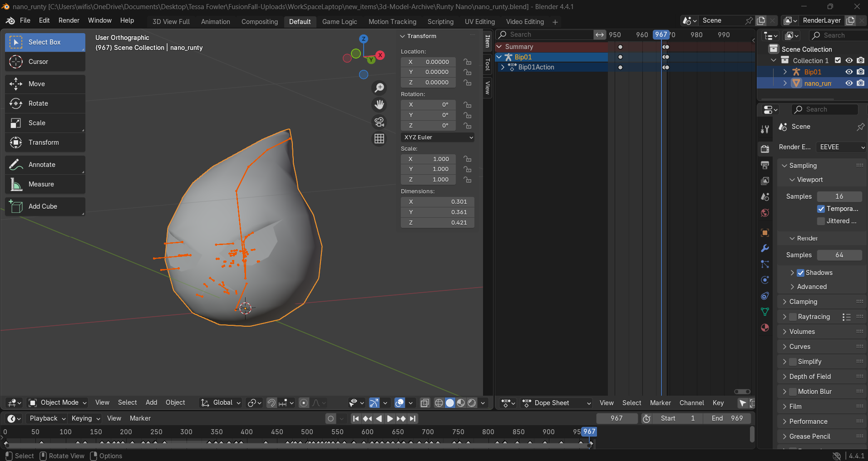
Task: Toggle snapping magnet in viewport header
Action: pos(271,403)
